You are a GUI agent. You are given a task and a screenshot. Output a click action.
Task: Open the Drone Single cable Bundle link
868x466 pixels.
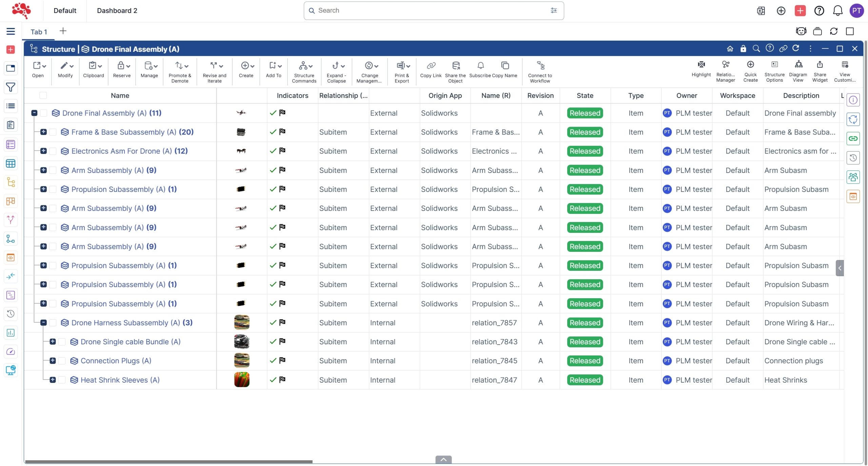tap(130, 342)
